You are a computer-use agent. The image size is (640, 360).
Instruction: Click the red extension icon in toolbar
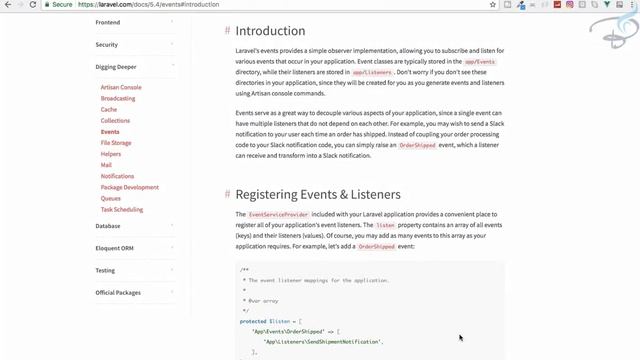point(557,4)
